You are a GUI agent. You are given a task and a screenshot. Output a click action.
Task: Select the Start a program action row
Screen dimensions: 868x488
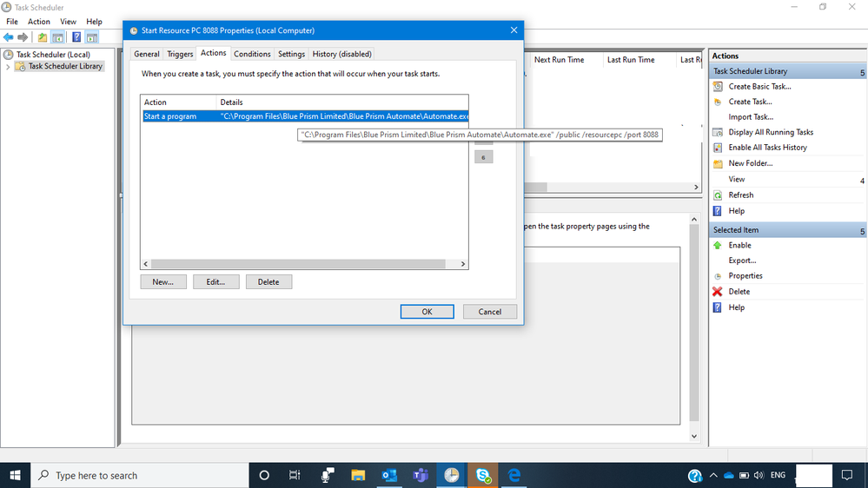305,116
